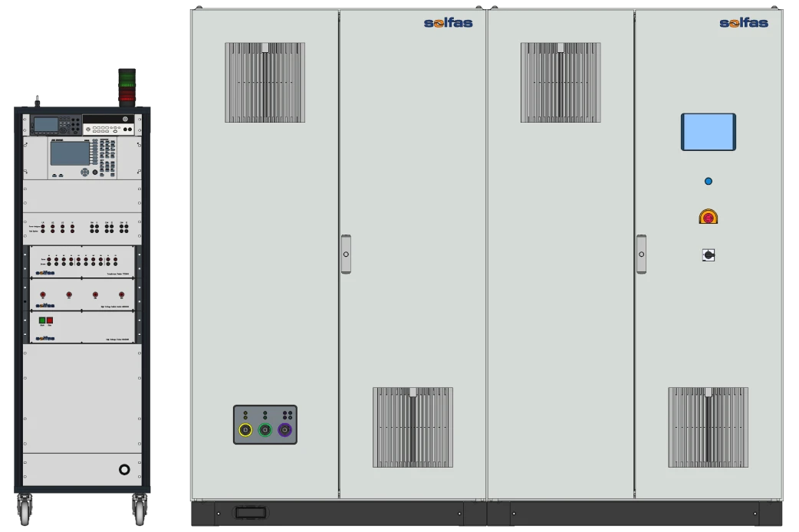Image resolution: width=799 pixels, height=532 pixels.
Task: Click the left cabinet door handle
Action: [x=346, y=254]
